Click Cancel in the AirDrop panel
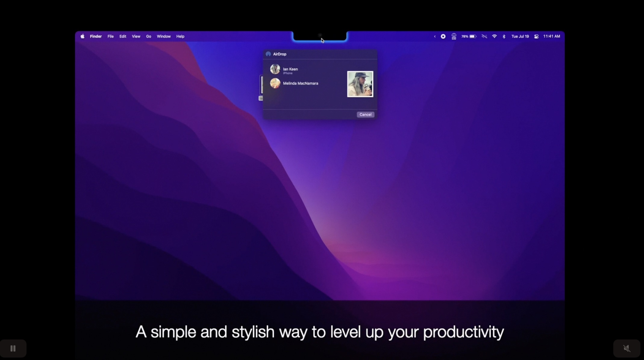This screenshot has height=360, width=644. tap(365, 115)
